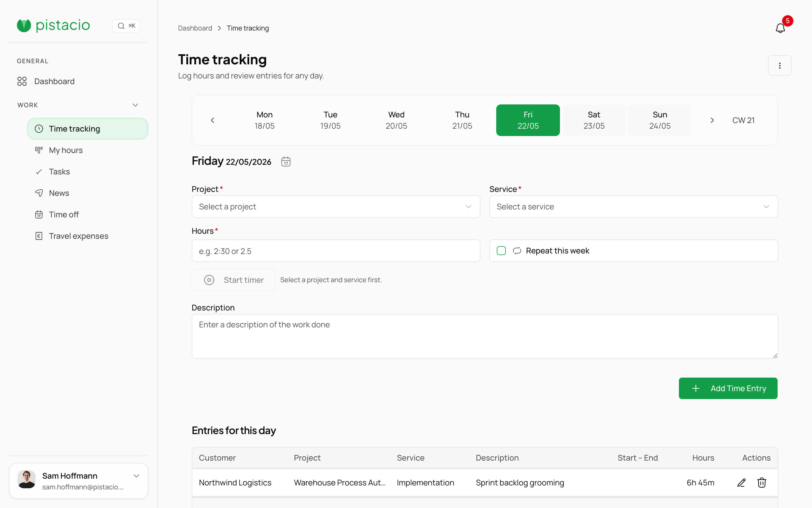Open the Select a project dropdown
Screen dimensions: 812x508
[x=336, y=207]
